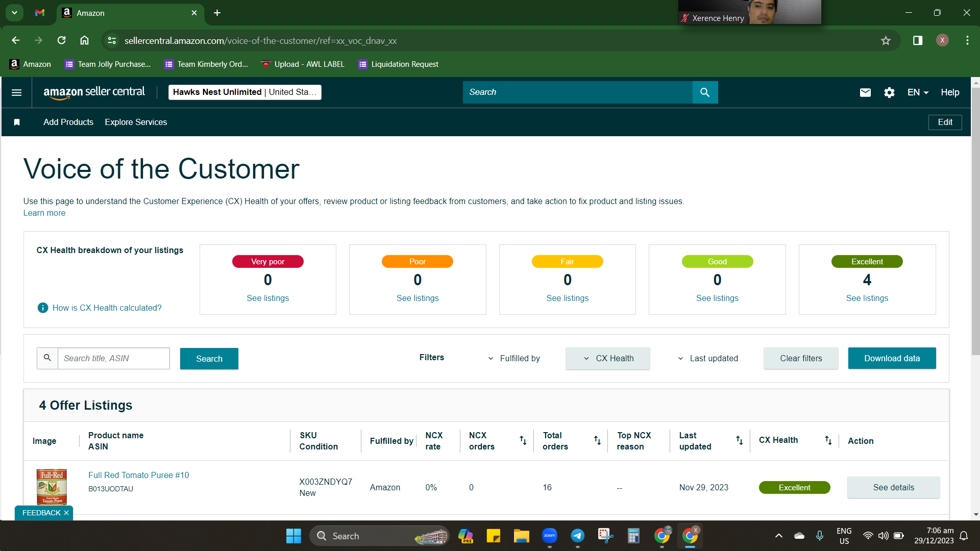Click the page vertical scrollbar

[975, 220]
